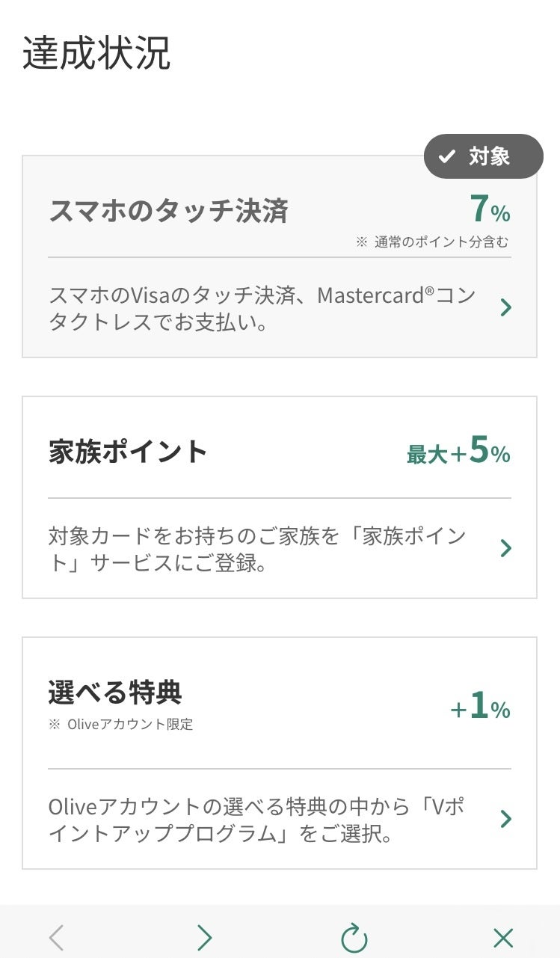The image size is (560, 958).
Task: Click the ※ Oliveアカウント限定 note
Action: click(x=120, y=724)
